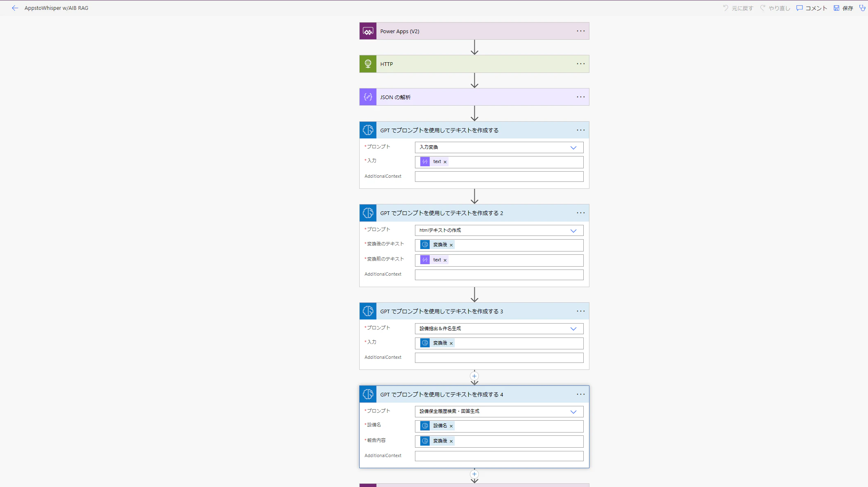Click やり直し to redo
This screenshot has height=487, width=868.
click(775, 8)
